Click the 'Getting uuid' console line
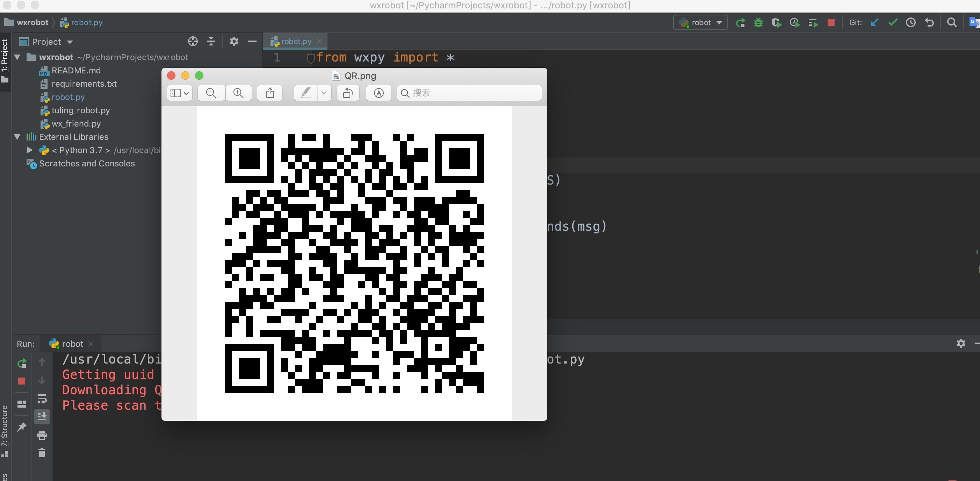The height and width of the screenshot is (481, 980). point(108,374)
